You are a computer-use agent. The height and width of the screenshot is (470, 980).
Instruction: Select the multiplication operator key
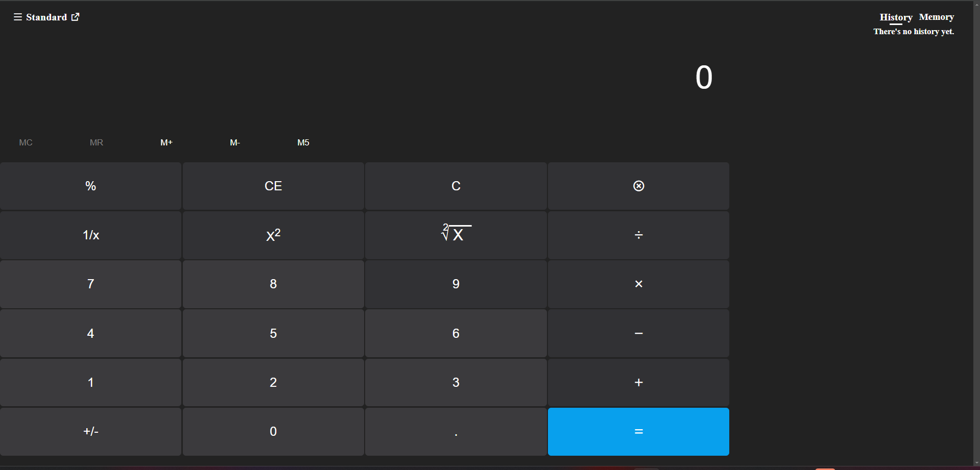pos(638,284)
